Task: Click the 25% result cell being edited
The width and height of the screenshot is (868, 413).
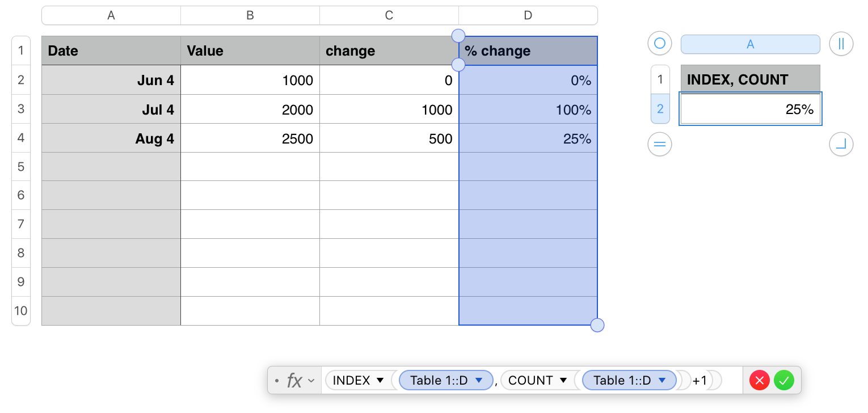Action: pos(750,109)
